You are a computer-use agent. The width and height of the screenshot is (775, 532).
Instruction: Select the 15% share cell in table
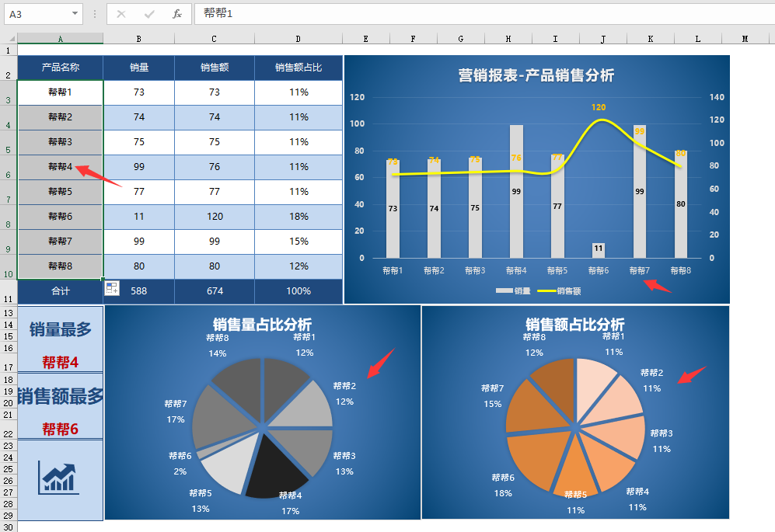298,242
